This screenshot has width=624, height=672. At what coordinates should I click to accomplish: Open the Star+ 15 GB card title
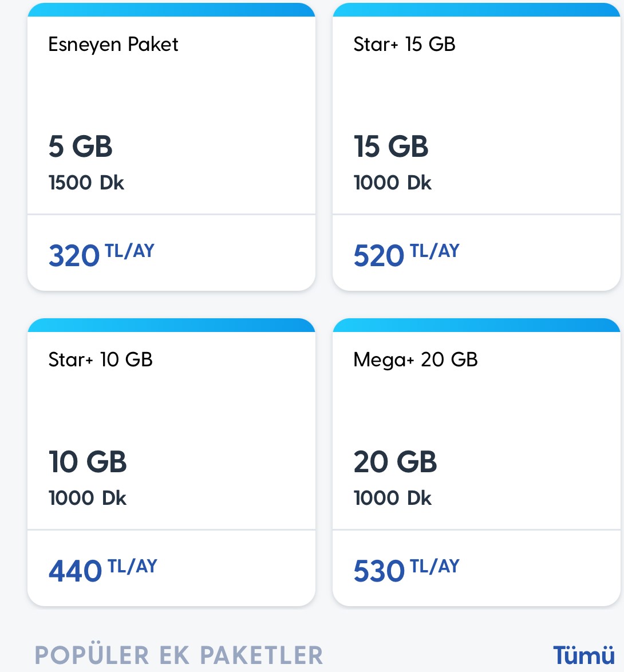click(404, 44)
